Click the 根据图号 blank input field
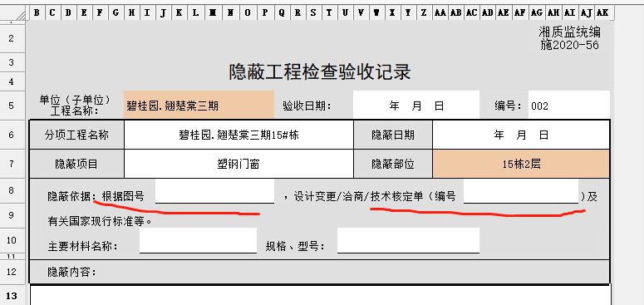The image size is (644, 305). [214, 191]
